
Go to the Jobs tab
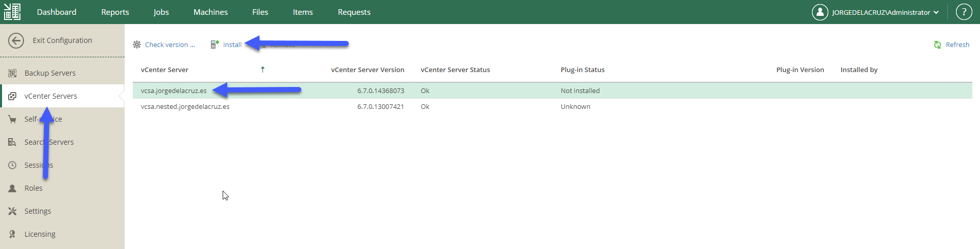tap(161, 12)
